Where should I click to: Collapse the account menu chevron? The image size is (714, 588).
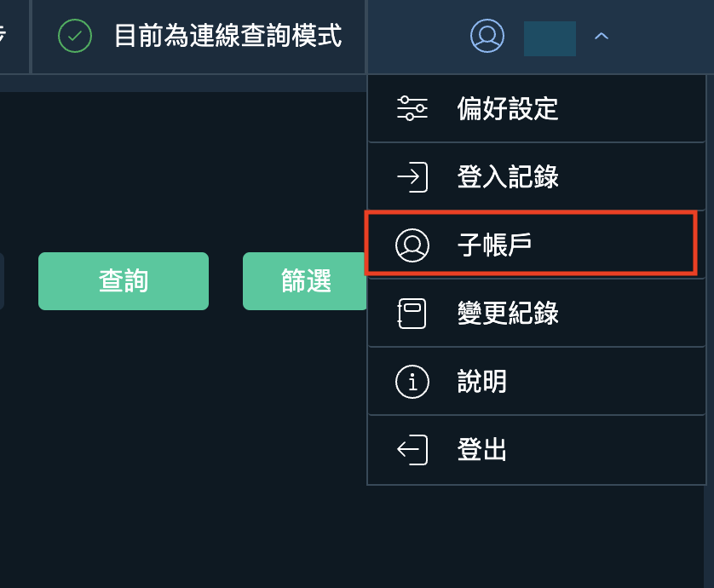point(602,36)
